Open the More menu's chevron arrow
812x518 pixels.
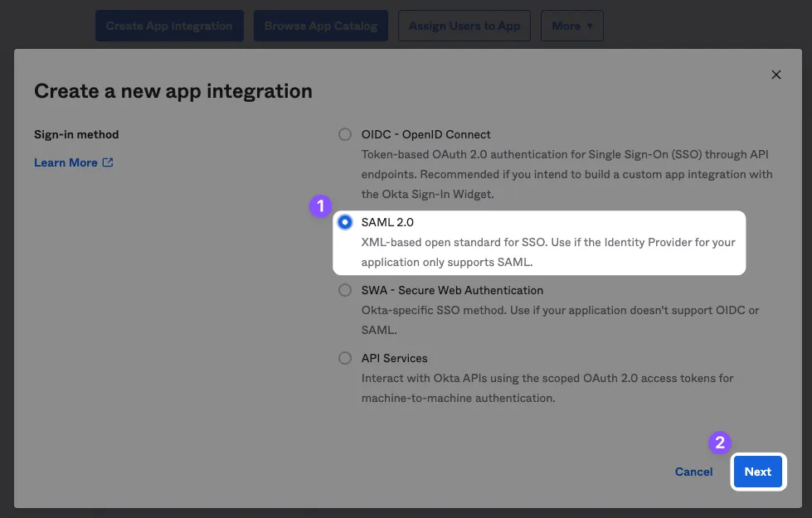tap(588, 26)
